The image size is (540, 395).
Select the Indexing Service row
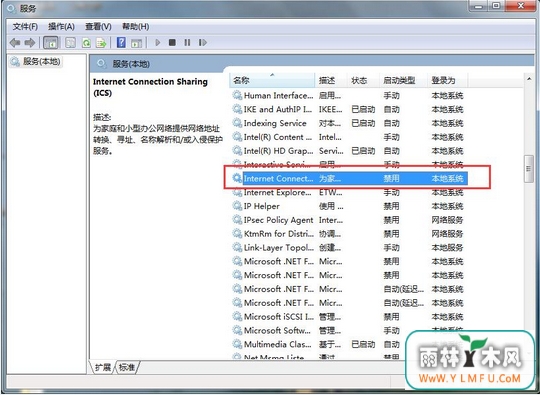pyautogui.click(x=349, y=123)
